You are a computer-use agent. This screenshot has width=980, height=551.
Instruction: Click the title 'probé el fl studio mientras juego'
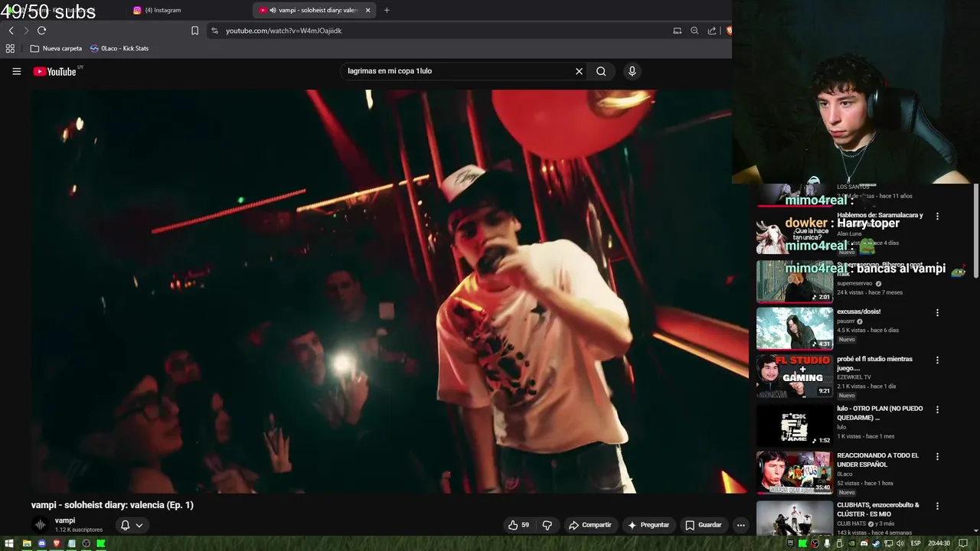pos(874,364)
